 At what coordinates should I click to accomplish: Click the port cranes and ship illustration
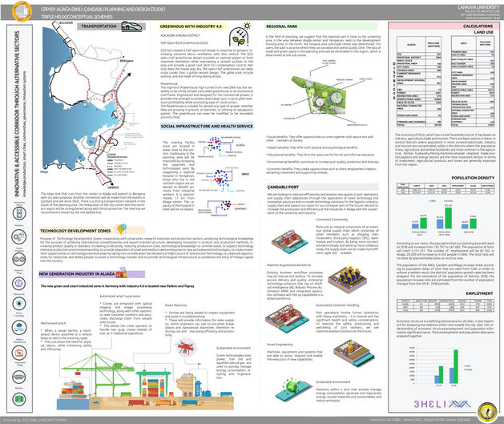[x=146, y=382]
